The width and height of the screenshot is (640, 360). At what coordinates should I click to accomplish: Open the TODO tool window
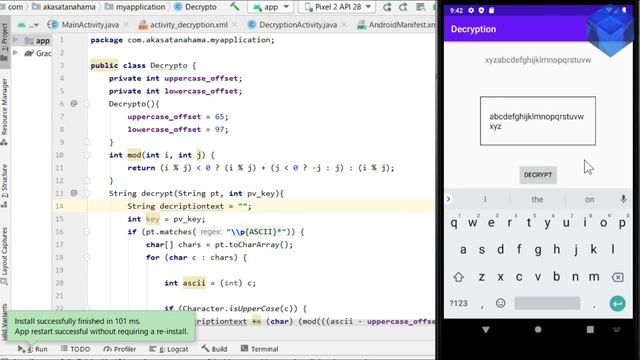tap(76, 349)
